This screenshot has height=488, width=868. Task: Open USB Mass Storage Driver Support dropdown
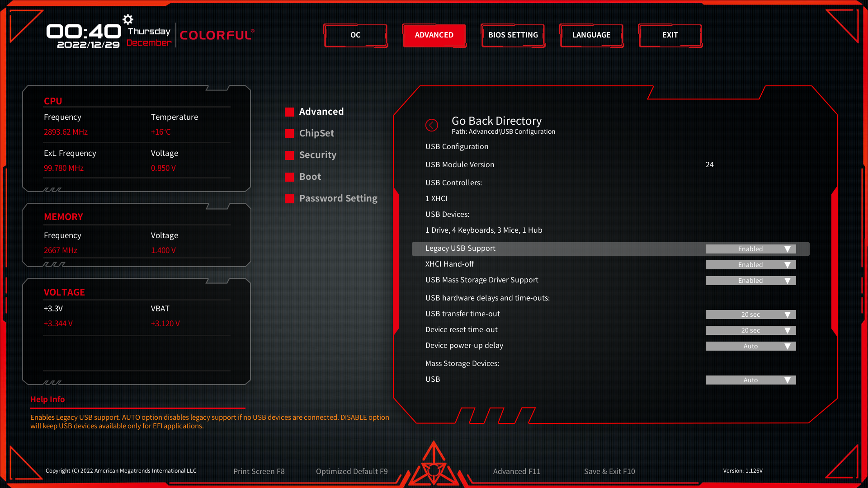pyautogui.click(x=750, y=281)
